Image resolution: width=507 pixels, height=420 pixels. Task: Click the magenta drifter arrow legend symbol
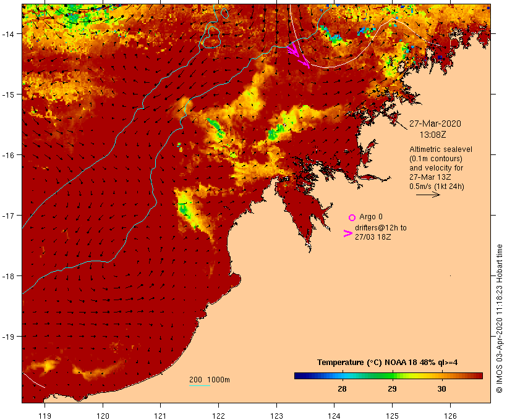click(x=347, y=233)
